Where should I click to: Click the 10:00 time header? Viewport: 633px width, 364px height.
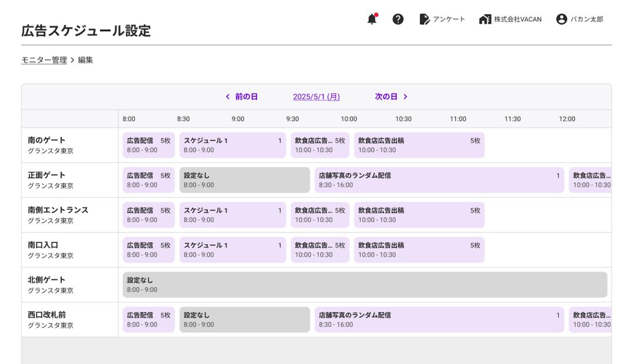(349, 119)
